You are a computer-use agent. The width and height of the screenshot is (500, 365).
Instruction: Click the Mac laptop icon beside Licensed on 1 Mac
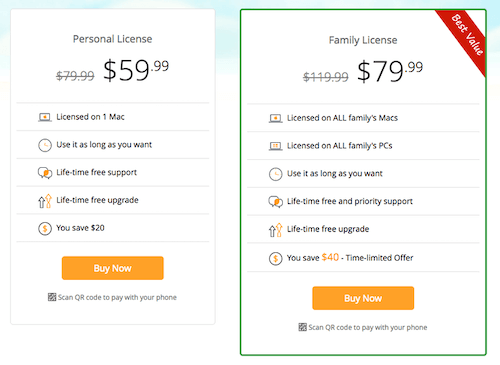[x=45, y=117]
